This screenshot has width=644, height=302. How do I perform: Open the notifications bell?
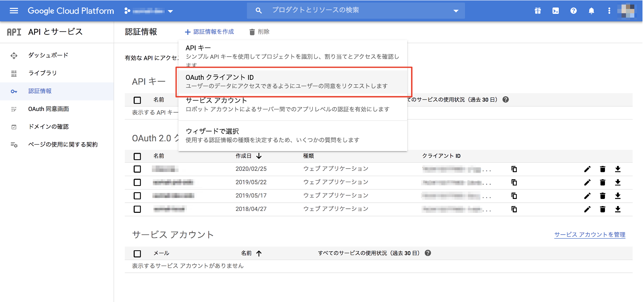591,11
